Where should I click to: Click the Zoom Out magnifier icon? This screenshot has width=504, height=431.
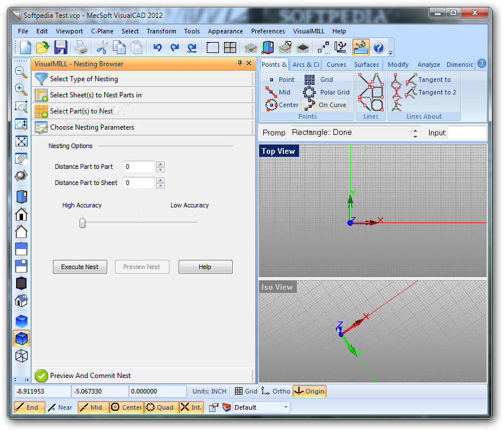(x=21, y=73)
